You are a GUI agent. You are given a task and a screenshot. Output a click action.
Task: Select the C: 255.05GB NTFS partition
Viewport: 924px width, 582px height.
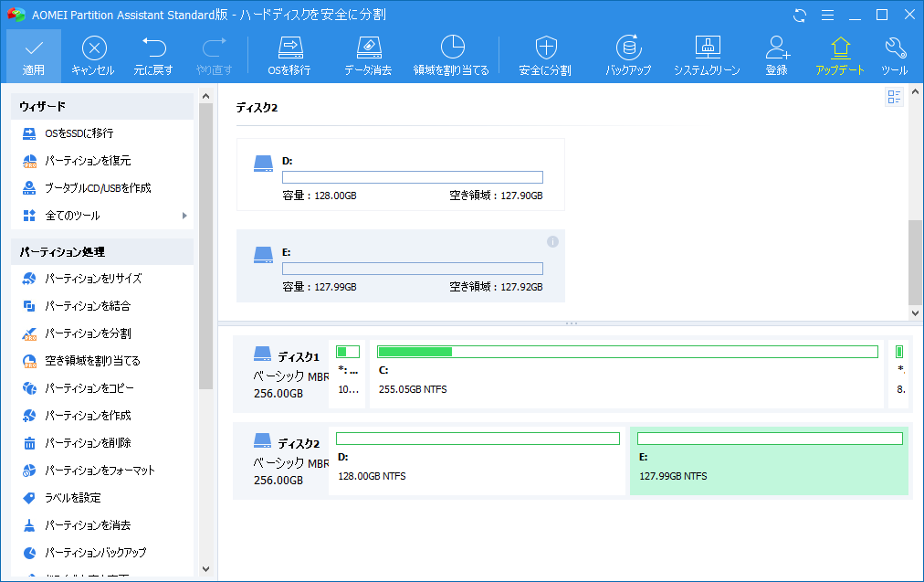click(626, 374)
